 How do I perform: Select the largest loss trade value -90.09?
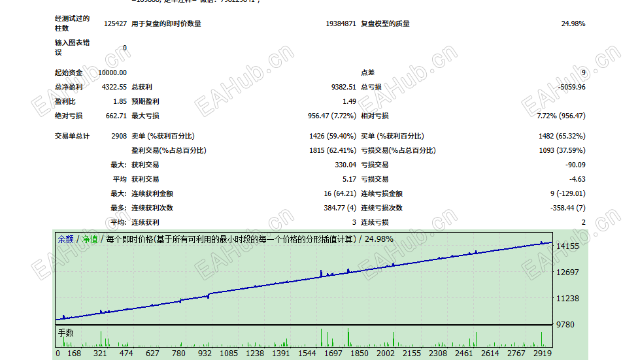coord(575,165)
